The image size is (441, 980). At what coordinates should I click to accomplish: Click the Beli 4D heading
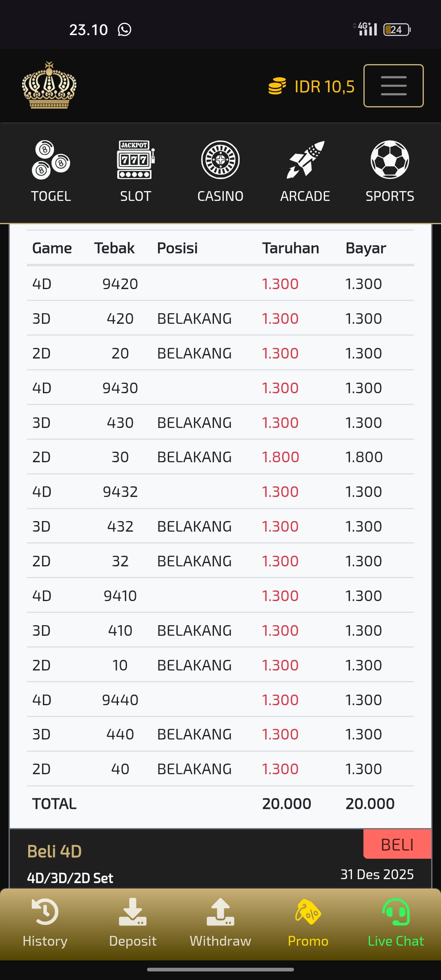(x=54, y=851)
